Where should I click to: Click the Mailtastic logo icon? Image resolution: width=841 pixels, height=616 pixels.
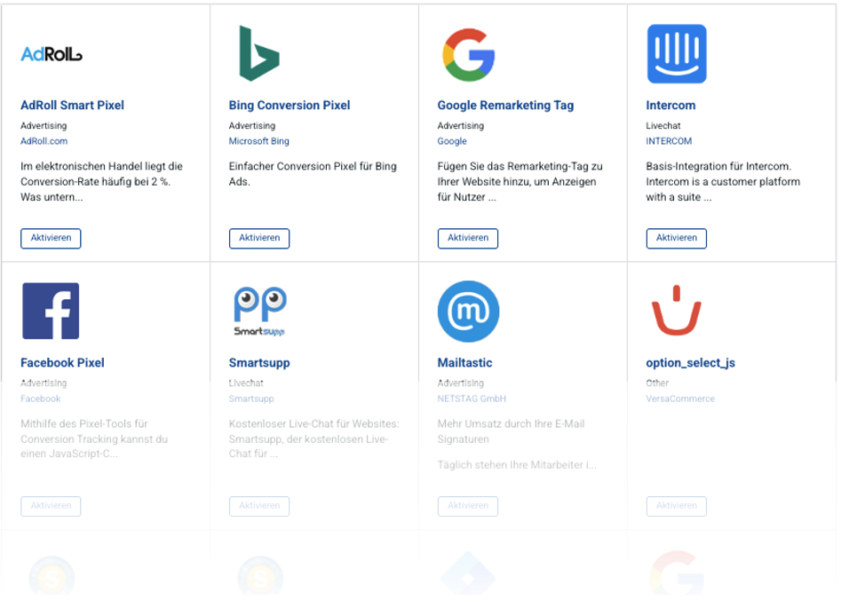click(468, 312)
